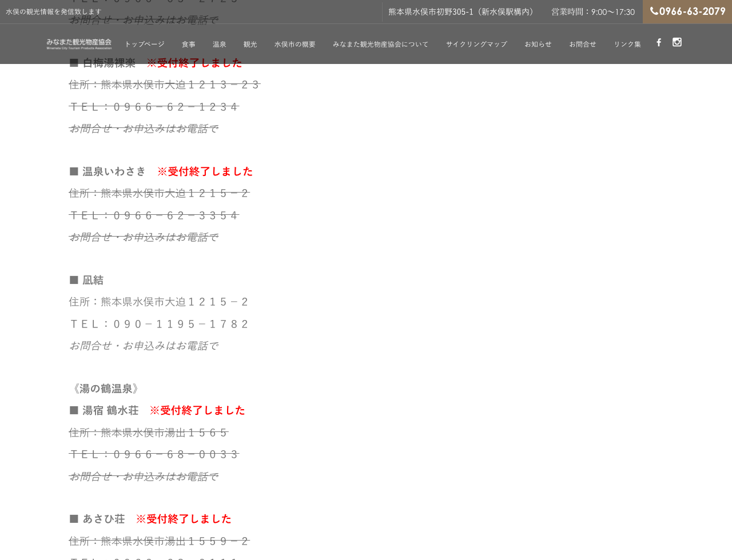Open お知らせ menu item
This screenshot has width=732, height=560.
click(x=538, y=44)
